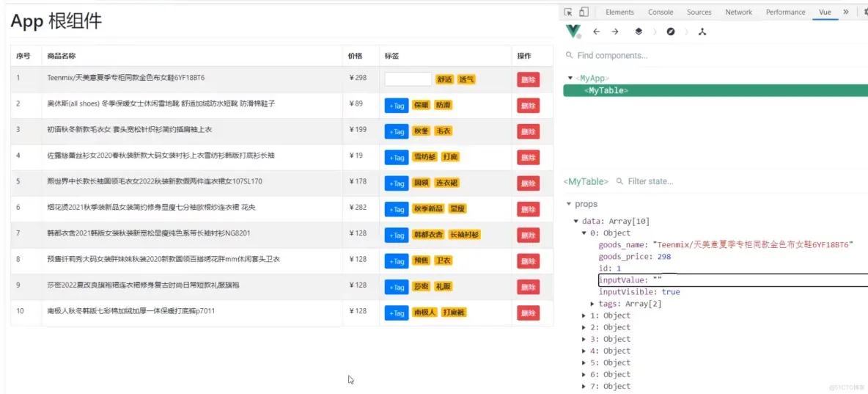Collapse the props section

point(568,204)
